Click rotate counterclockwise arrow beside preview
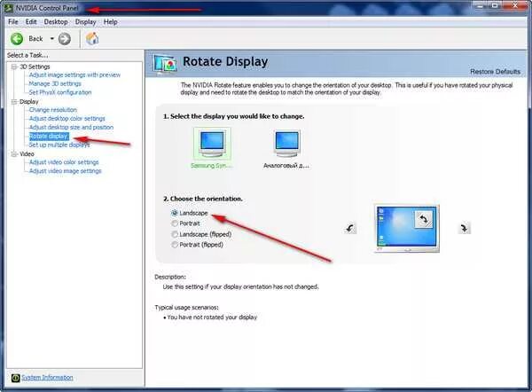The image size is (532, 392). 350,228
